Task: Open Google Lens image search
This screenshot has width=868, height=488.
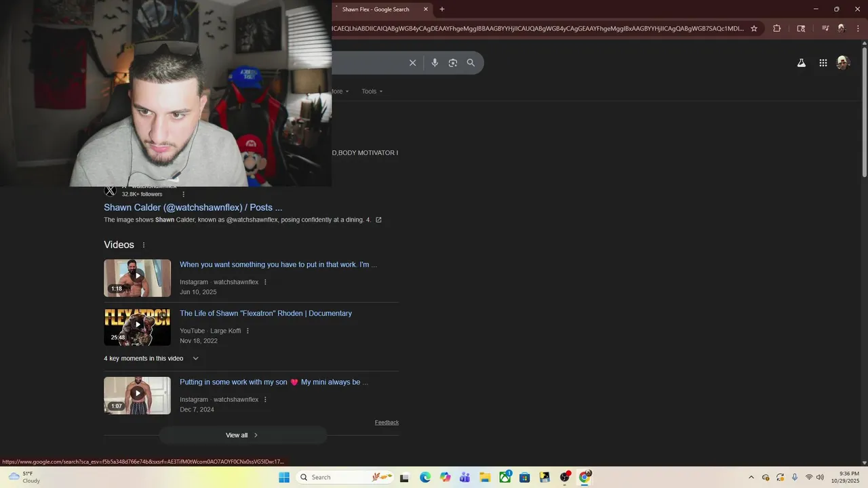Action: (453, 63)
